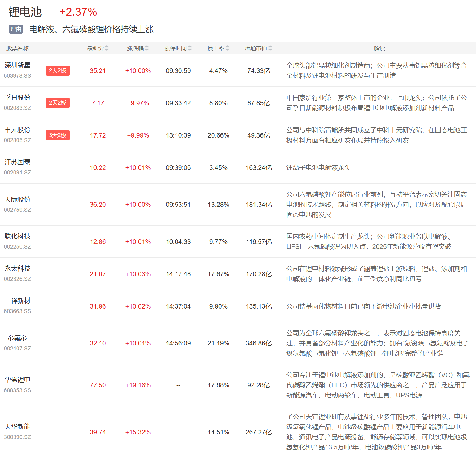Open the 锂电池 sector title

pos(25,12)
